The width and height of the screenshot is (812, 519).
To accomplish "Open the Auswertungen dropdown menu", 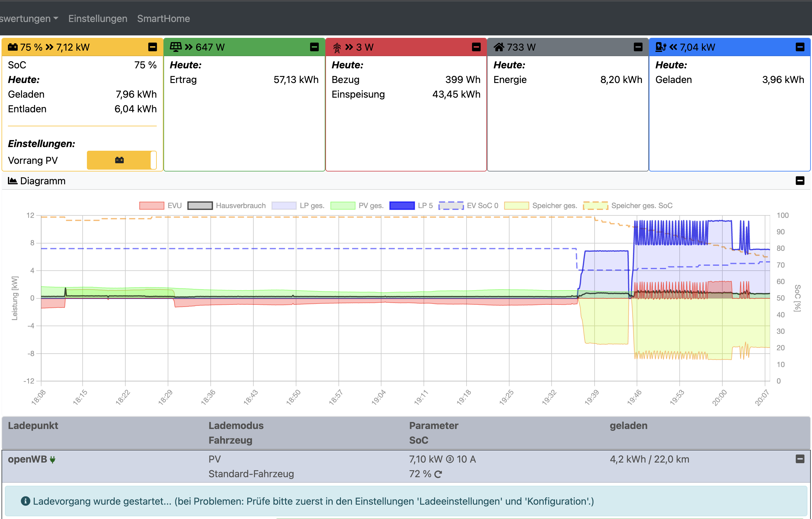I will 29,19.
